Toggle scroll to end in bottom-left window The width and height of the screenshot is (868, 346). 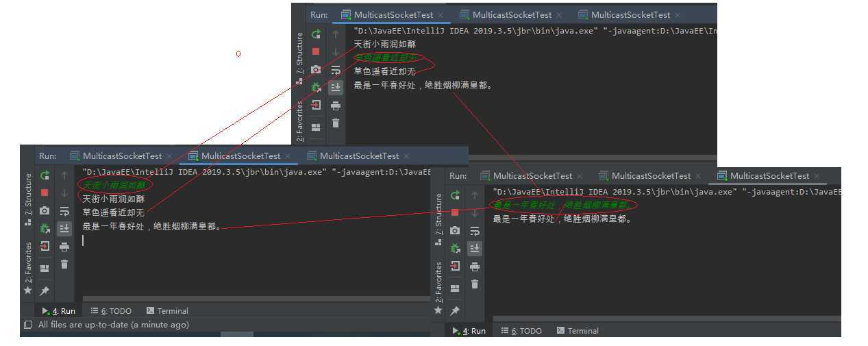[64, 228]
